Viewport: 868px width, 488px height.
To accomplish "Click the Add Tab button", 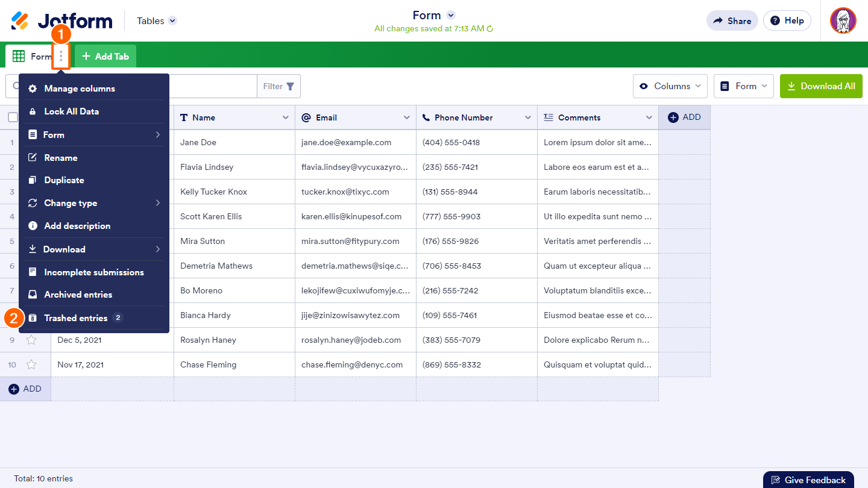I will (105, 57).
